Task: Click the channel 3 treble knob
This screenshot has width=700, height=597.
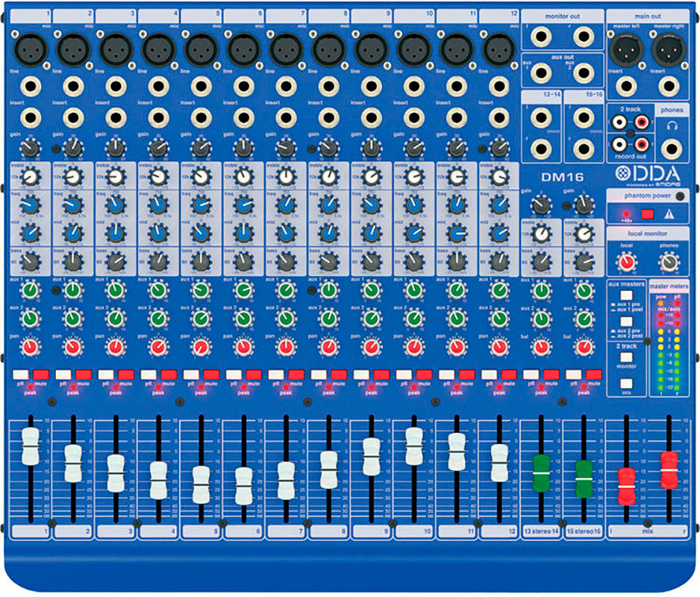Action: pyautogui.click(x=115, y=177)
